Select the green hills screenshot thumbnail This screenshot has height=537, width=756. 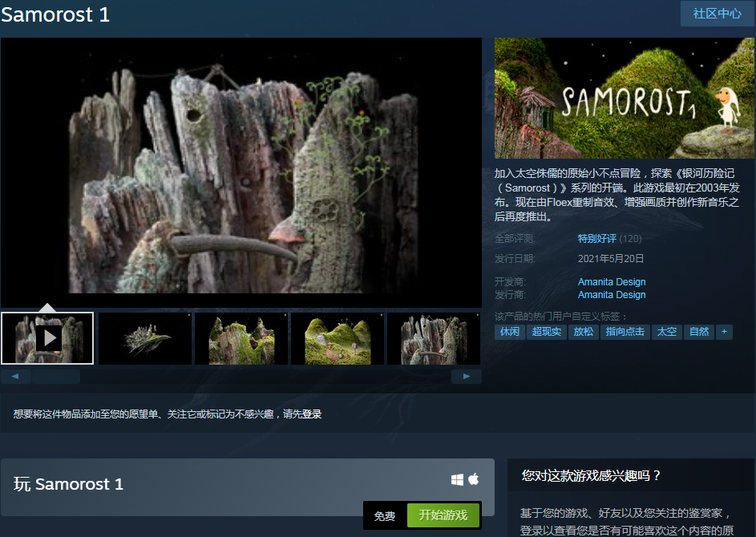[x=338, y=338]
